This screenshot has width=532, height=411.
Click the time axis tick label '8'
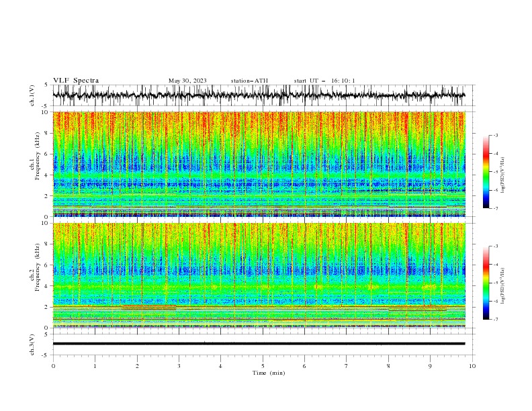click(x=388, y=366)
